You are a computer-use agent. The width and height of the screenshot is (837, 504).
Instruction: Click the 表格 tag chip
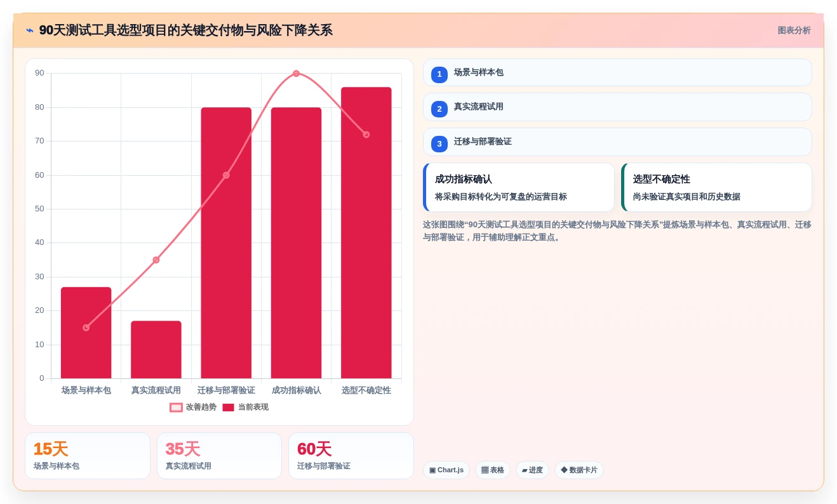click(493, 470)
